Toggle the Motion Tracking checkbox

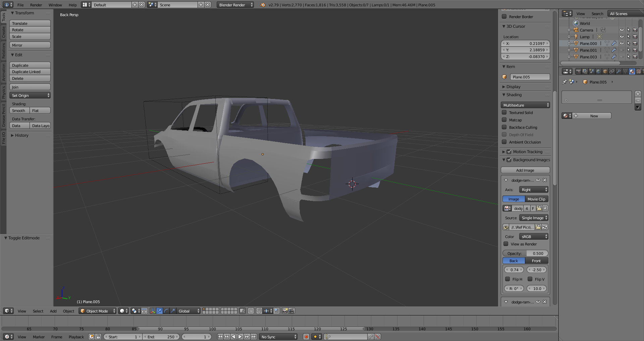click(509, 152)
